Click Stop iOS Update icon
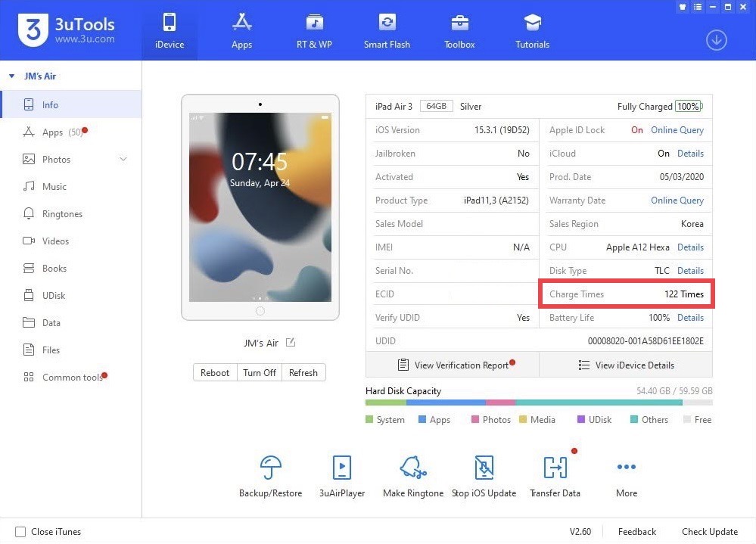This screenshot has width=756, height=544. (x=484, y=468)
